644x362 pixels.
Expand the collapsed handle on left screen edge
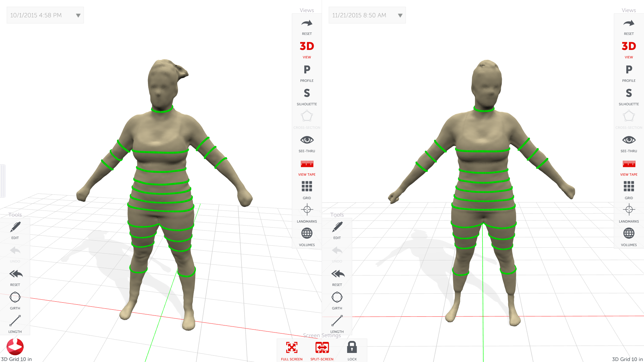[x=2, y=181]
